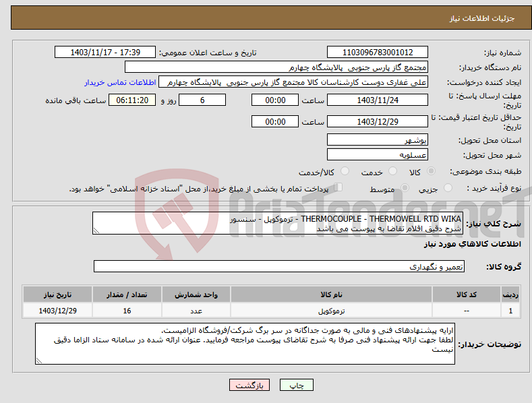Click the remaining days field showing 6
Image resolution: width=532 pixels, height=403 pixels.
pos(202,100)
